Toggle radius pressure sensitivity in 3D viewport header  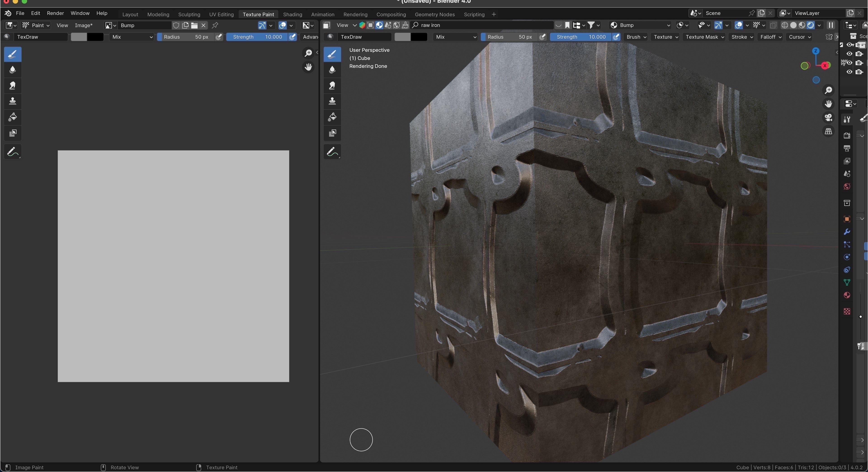click(x=542, y=37)
